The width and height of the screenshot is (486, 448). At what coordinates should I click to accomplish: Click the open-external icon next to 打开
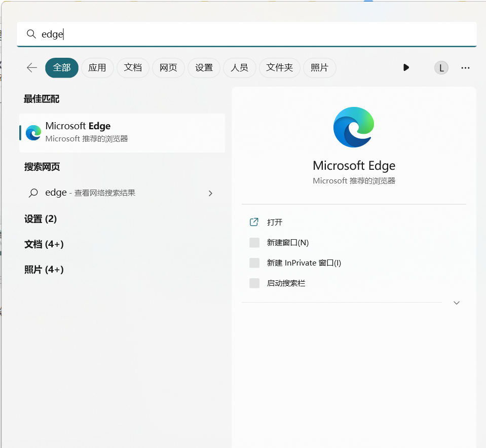254,222
